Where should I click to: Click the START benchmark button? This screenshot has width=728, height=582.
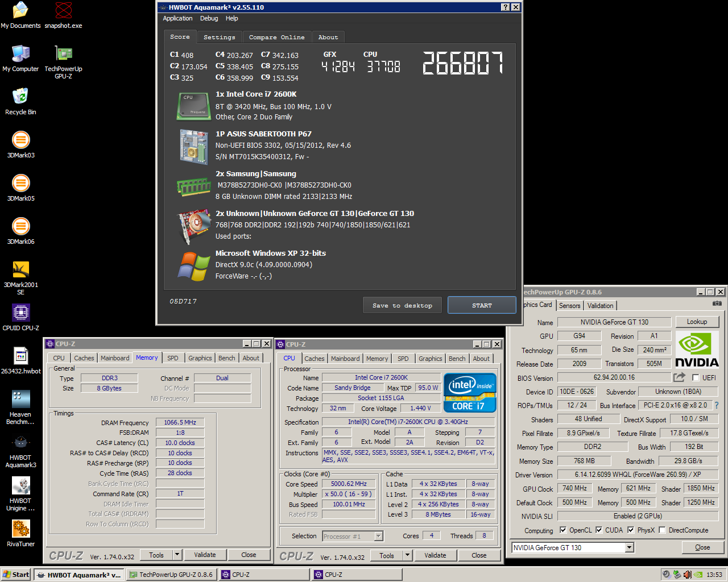pos(482,305)
